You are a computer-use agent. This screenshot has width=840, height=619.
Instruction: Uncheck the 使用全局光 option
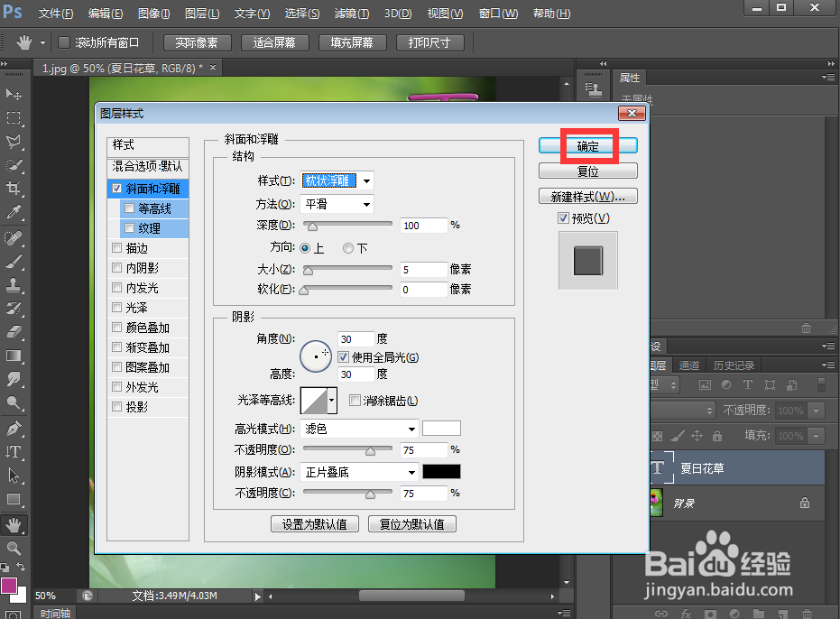pos(344,356)
